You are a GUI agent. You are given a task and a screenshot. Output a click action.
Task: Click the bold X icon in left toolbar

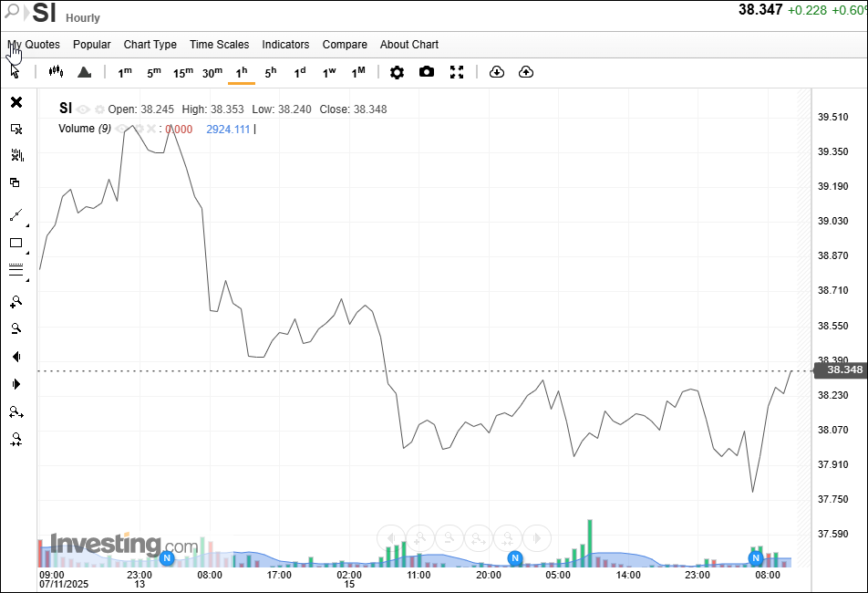coord(16,102)
